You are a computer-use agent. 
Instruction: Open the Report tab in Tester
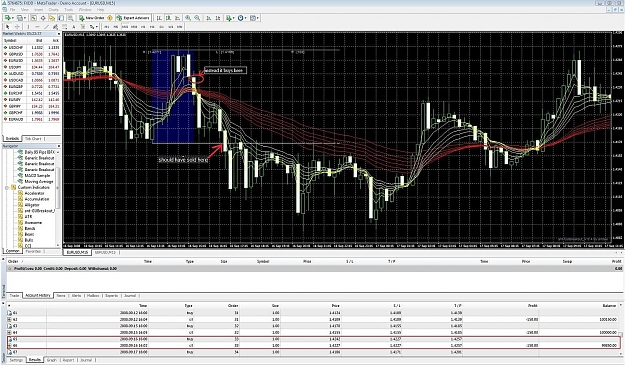[x=68, y=360]
